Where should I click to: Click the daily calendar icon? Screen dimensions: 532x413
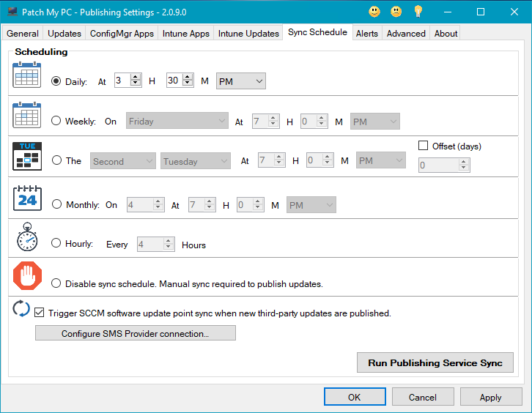click(26, 75)
